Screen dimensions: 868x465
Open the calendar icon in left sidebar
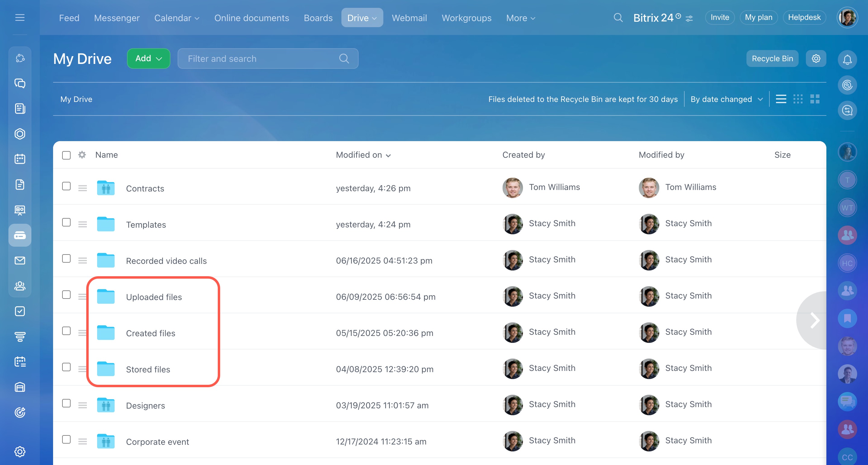point(20,159)
